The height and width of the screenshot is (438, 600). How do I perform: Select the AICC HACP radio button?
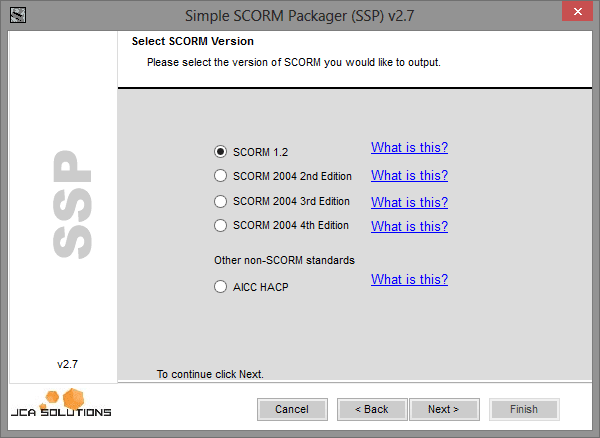click(221, 287)
